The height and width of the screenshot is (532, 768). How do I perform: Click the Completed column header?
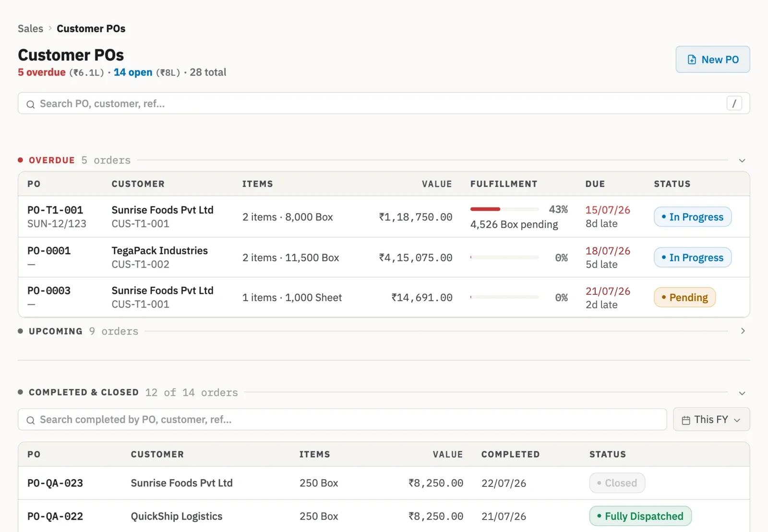tap(510, 454)
